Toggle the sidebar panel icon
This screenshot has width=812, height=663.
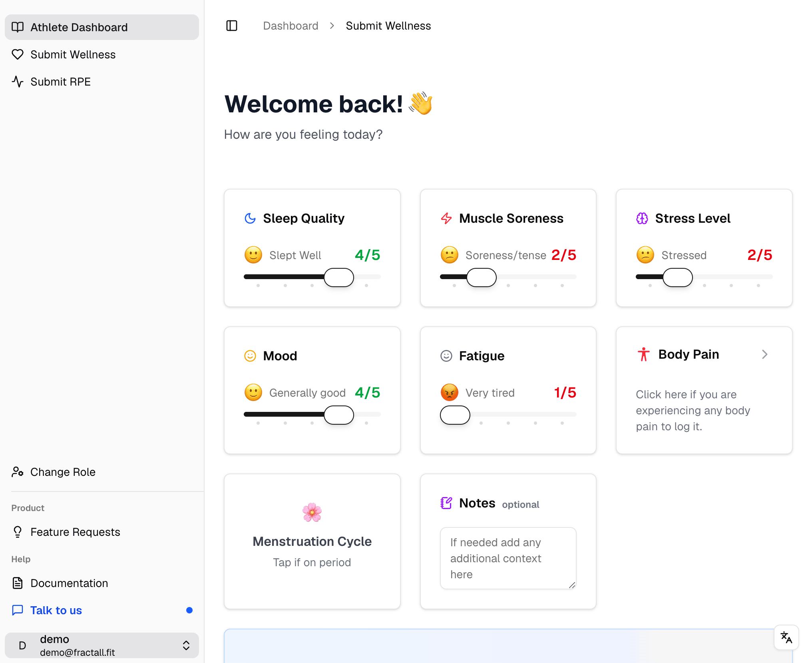pyautogui.click(x=232, y=26)
